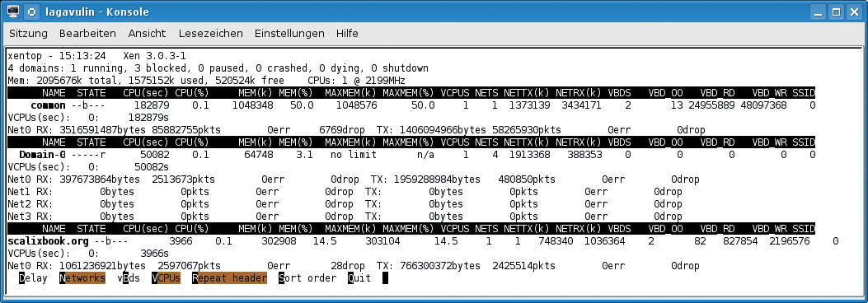The width and height of the screenshot is (868, 303).
Task: Click the '1959288984bytes' TX value
Action: pyautogui.click(x=438, y=179)
